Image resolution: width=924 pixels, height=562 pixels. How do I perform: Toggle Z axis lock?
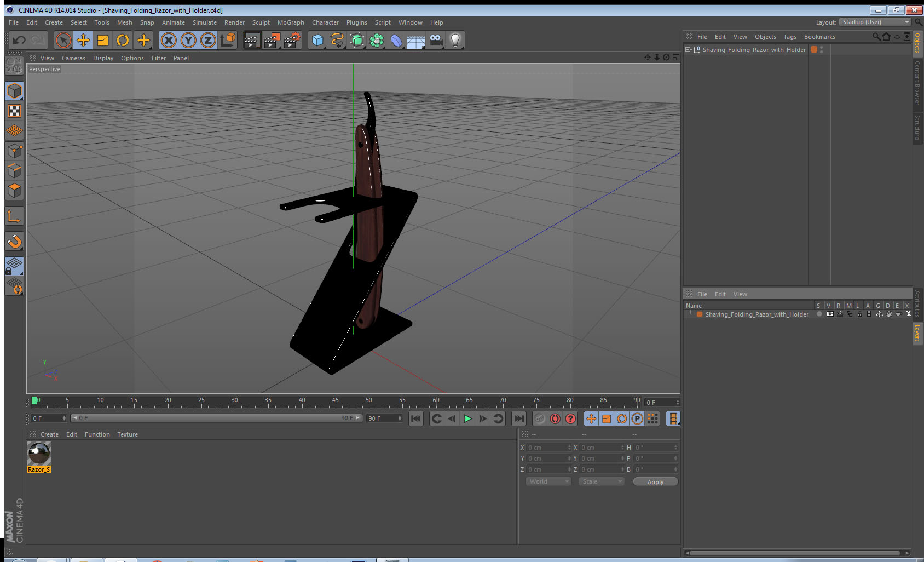coord(208,40)
